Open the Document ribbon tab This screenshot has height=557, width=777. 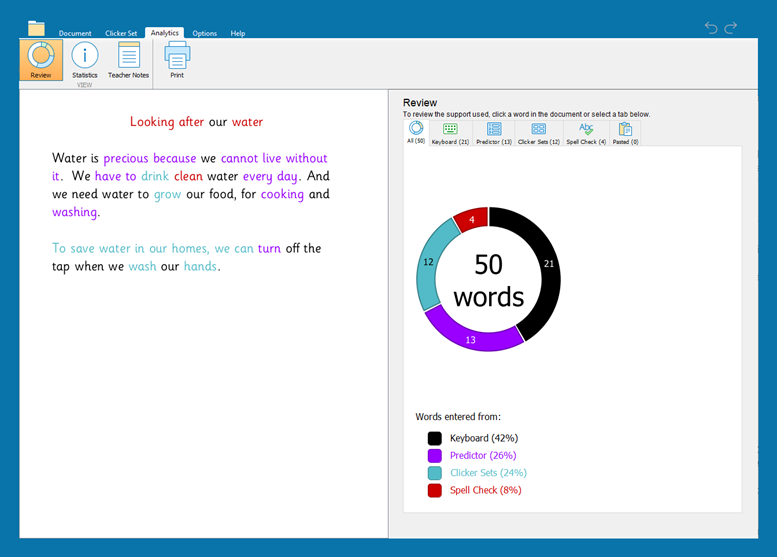(75, 33)
